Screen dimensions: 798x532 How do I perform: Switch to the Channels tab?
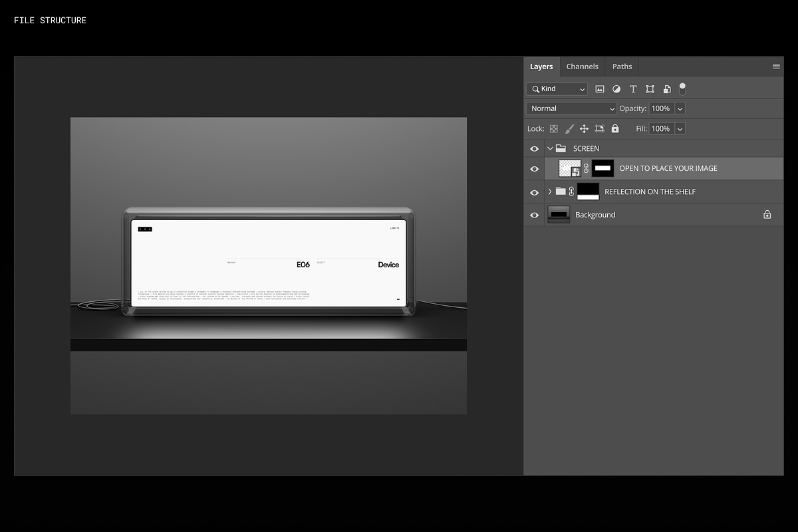[x=582, y=66]
